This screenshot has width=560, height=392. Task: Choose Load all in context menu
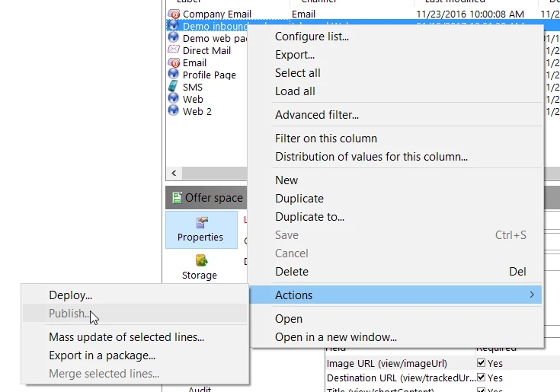click(x=295, y=91)
